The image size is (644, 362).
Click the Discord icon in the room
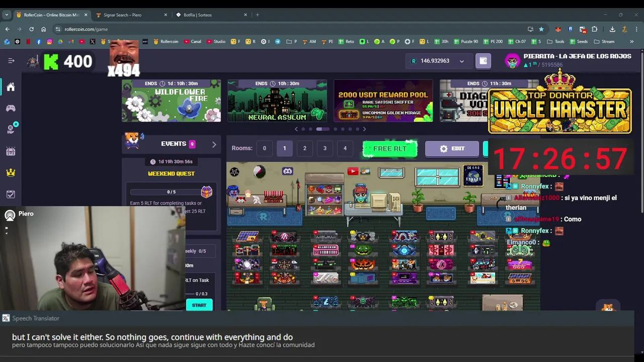click(x=287, y=171)
